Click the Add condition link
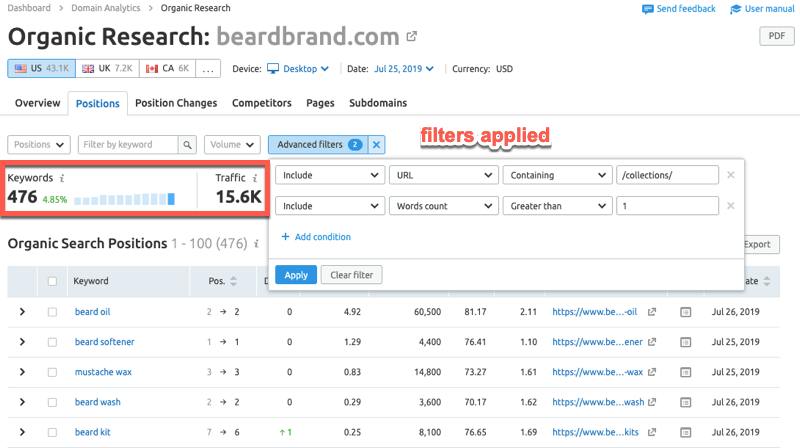 (x=316, y=237)
